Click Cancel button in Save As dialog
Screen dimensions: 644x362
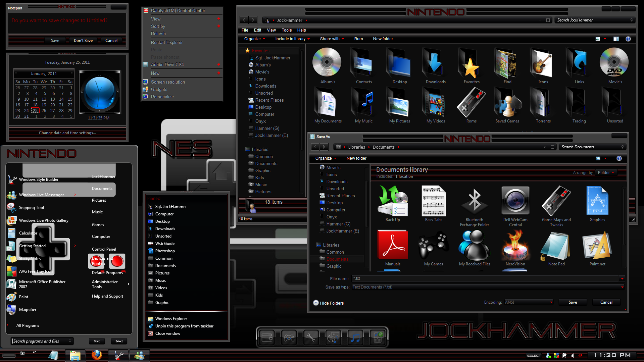click(606, 302)
